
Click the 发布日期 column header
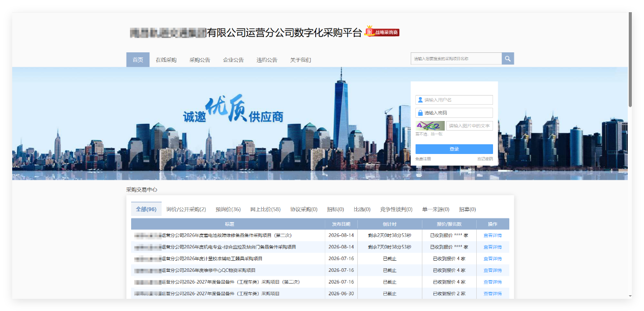coord(341,224)
